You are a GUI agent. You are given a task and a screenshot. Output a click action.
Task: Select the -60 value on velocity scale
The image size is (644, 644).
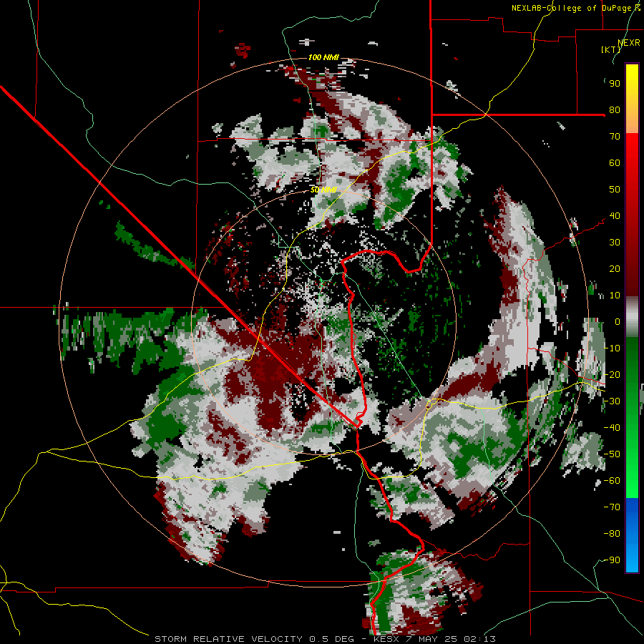click(x=612, y=481)
